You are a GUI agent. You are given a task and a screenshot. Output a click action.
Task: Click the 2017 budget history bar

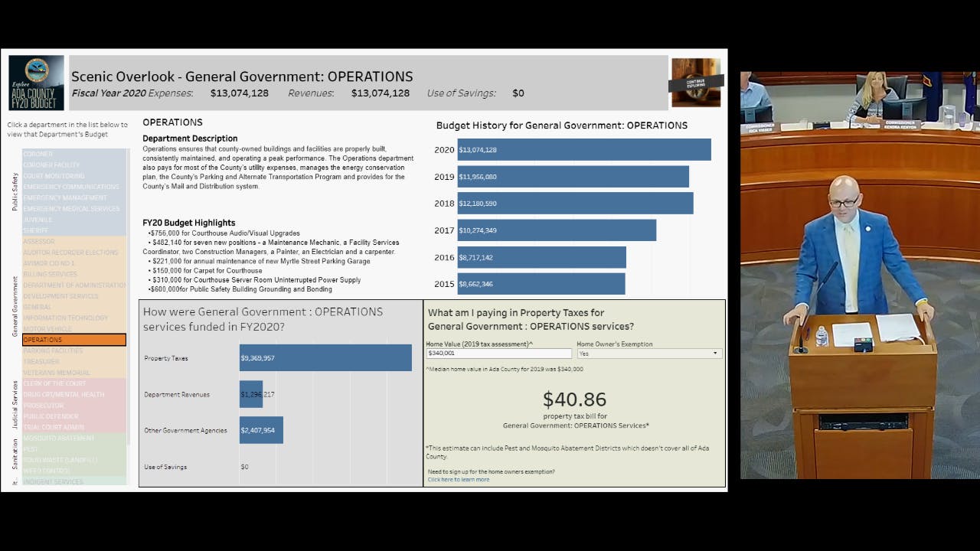point(557,230)
